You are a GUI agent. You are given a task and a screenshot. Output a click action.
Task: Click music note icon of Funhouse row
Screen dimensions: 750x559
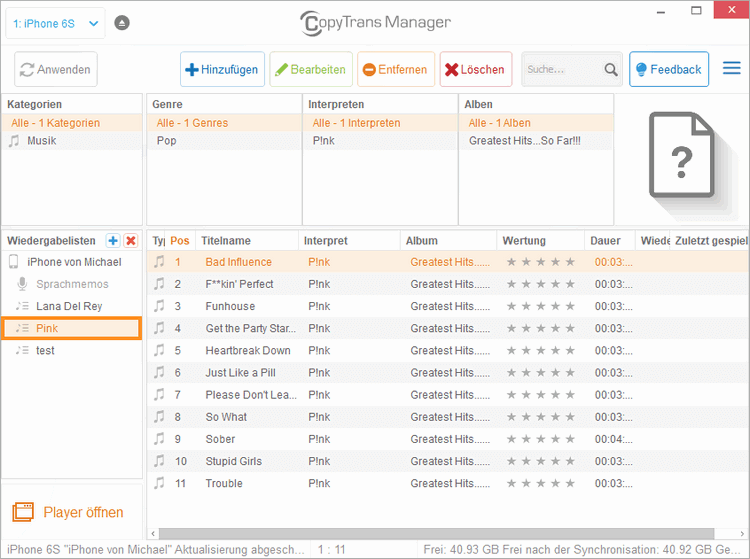click(x=159, y=306)
